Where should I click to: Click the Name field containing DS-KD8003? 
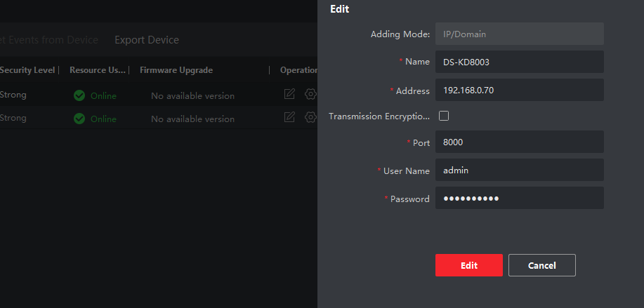click(x=519, y=62)
